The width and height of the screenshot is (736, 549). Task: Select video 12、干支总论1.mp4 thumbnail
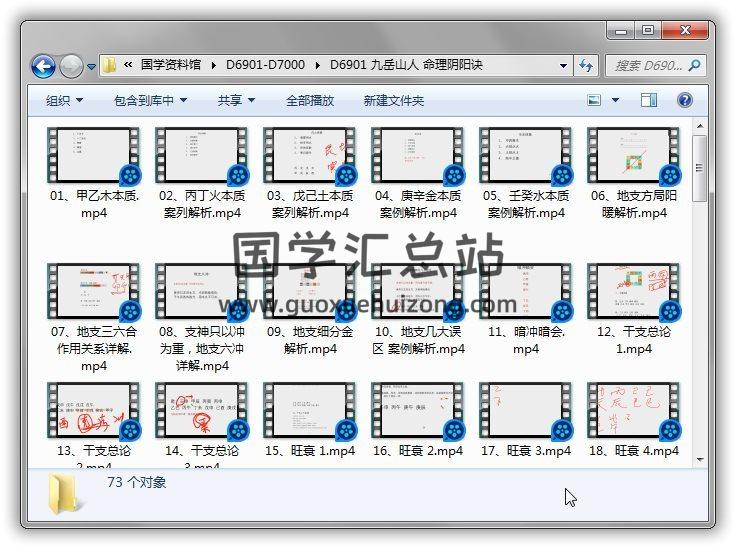coord(633,291)
